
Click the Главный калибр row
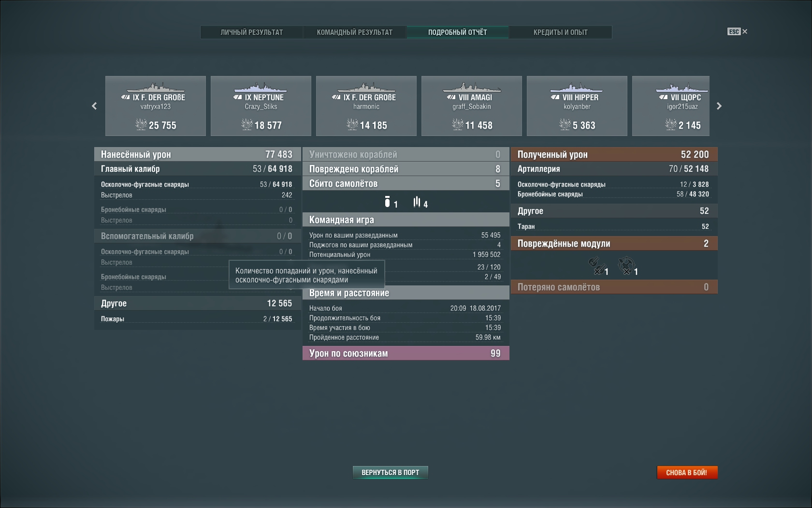(198, 169)
